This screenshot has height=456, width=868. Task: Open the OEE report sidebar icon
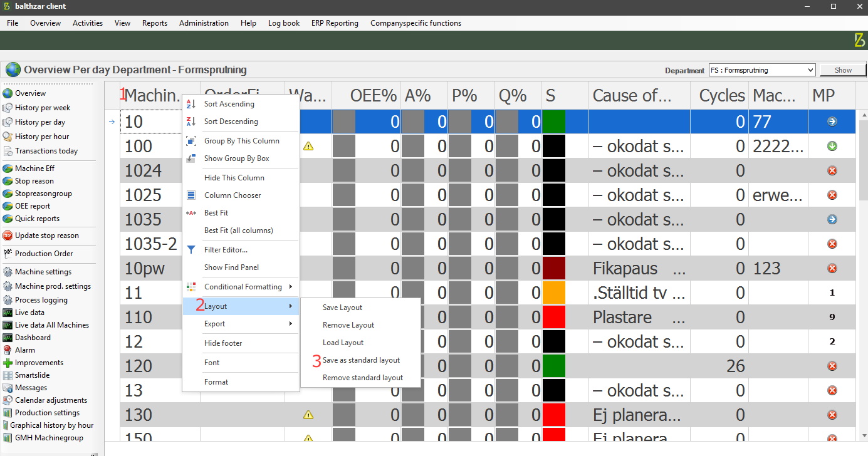[9, 205]
